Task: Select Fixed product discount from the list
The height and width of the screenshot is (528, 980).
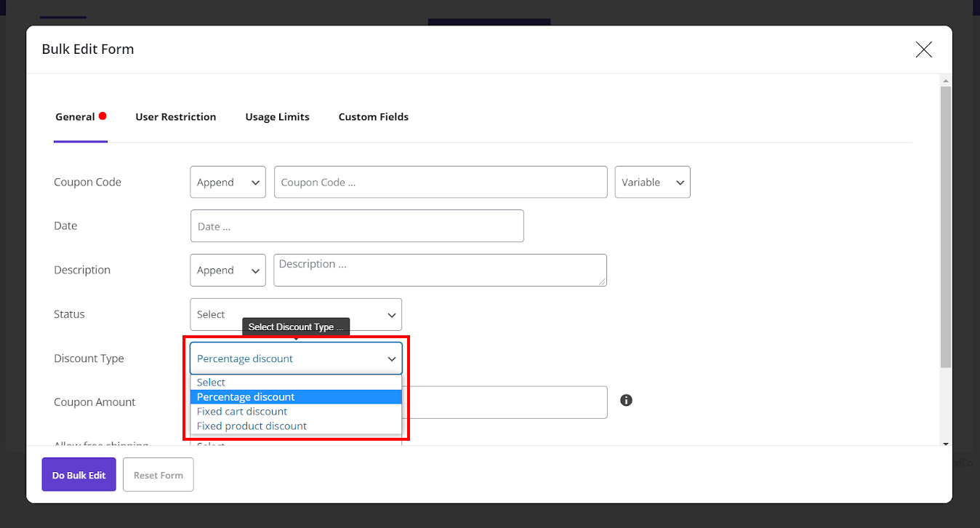Action: pos(250,425)
